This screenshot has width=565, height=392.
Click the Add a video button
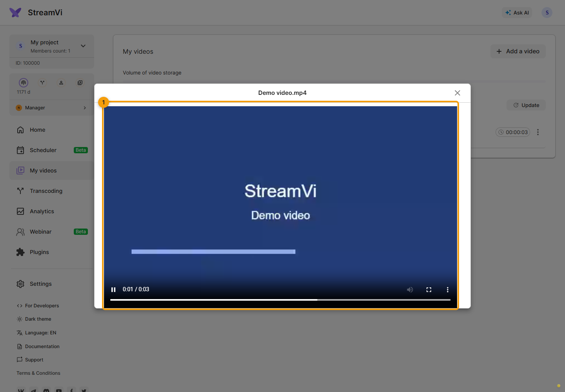pyautogui.click(x=518, y=51)
